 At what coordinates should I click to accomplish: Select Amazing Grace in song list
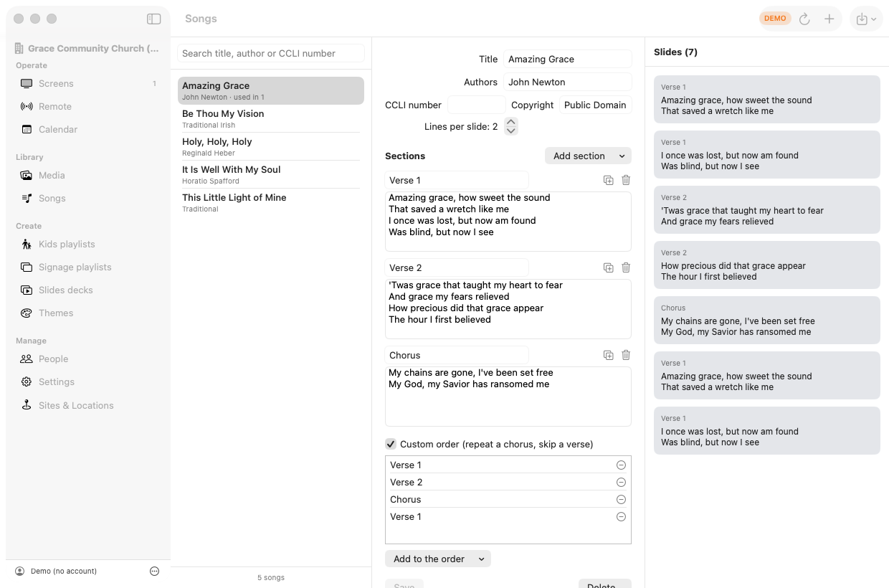click(271, 90)
